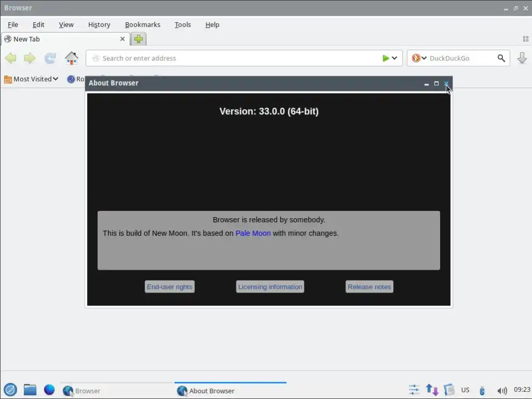
Task: Switch to About Browser taskbar entry
Action: [x=230, y=391]
